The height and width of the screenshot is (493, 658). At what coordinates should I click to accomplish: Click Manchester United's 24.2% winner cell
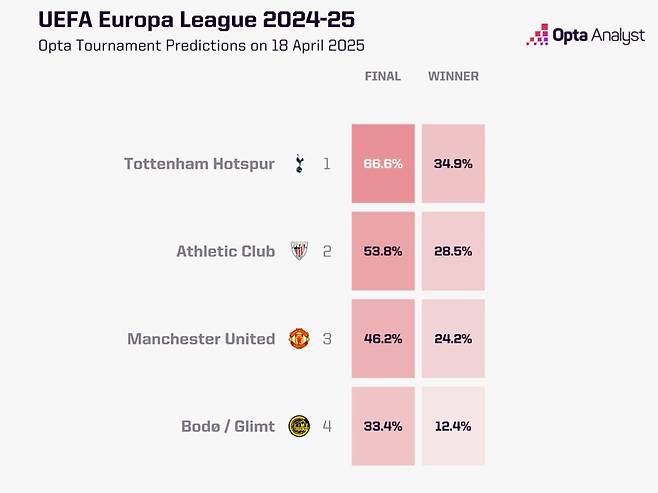coord(453,339)
